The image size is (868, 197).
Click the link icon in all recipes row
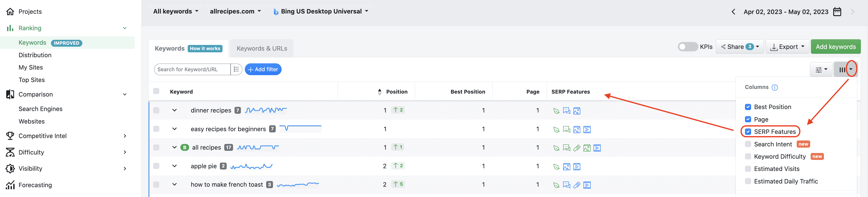(x=577, y=148)
